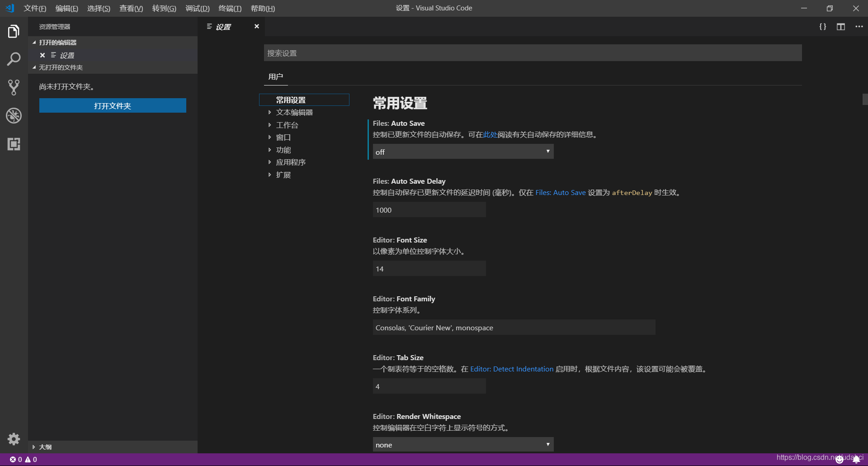Collapse the 打开的编辑器 section
Image resolution: width=868 pixels, height=466 pixels.
[113, 42]
